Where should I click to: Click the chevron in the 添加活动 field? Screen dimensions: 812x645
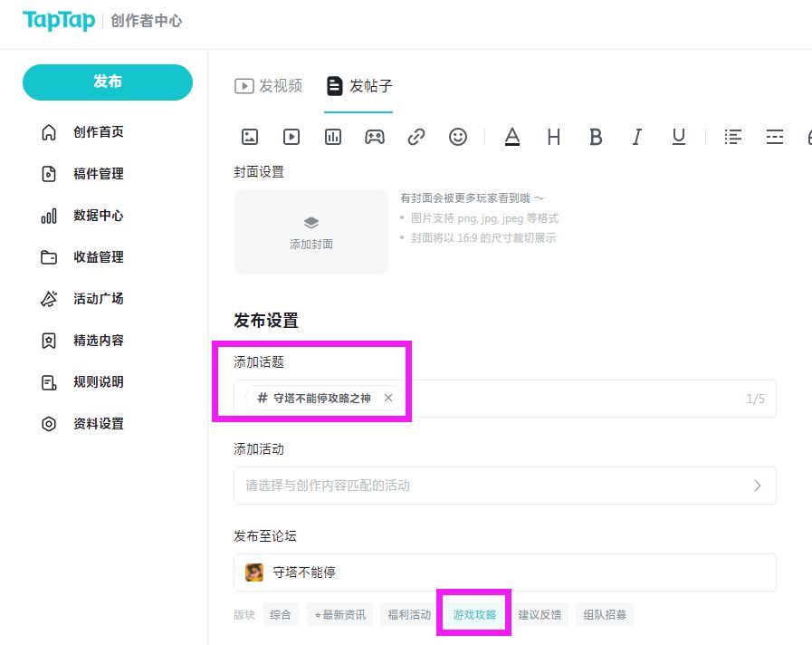pyautogui.click(x=758, y=486)
